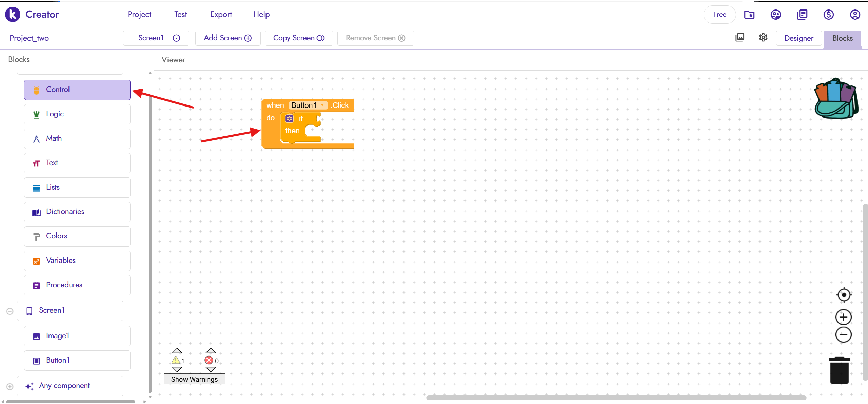Click the dollar pricing icon
Viewport: 868px width, 404px height.
(x=828, y=14)
